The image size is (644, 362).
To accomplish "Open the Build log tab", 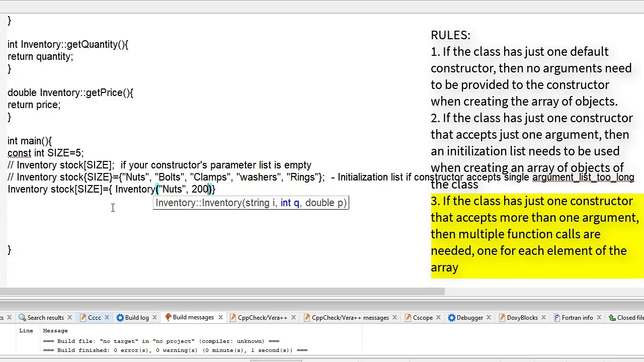I will pos(136,318).
